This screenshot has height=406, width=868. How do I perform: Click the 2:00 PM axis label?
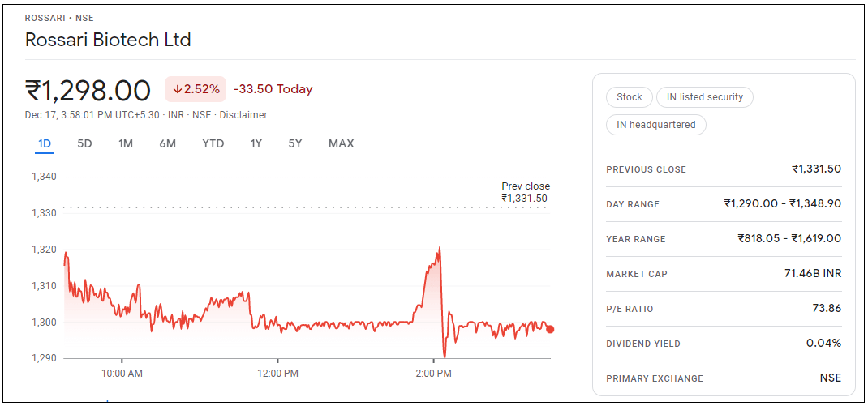tap(433, 374)
